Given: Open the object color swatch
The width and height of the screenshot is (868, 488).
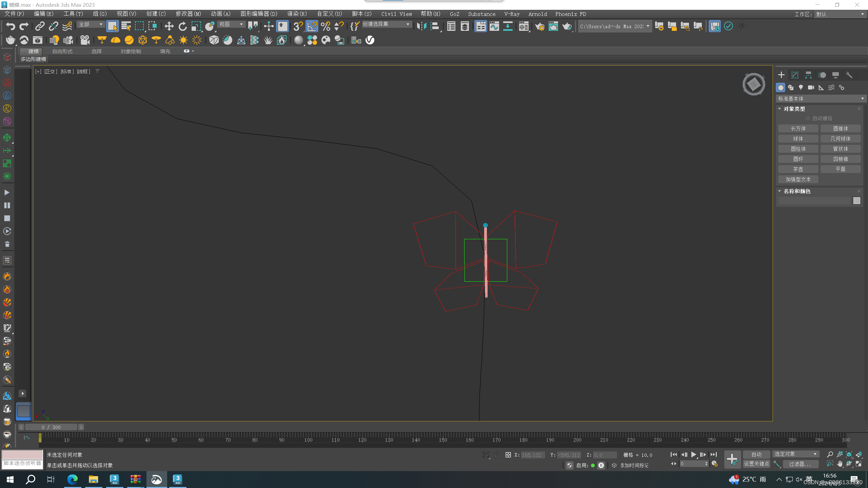Looking at the screenshot, I should point(857,201).
